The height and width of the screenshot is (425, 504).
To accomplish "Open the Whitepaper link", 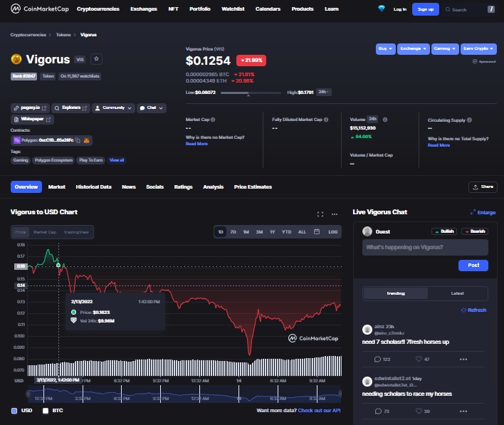I will click(32, 120).
